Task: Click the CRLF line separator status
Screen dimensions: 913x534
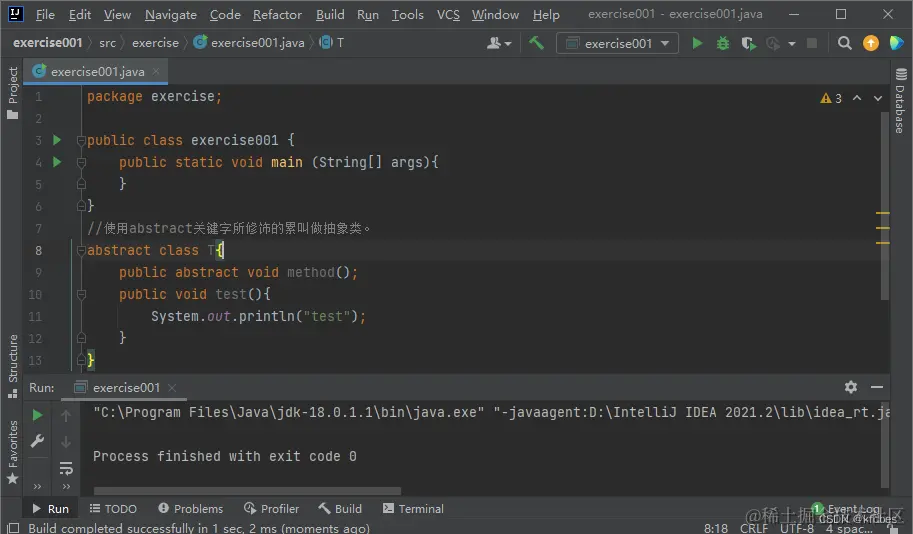Action: coord(754,528)
